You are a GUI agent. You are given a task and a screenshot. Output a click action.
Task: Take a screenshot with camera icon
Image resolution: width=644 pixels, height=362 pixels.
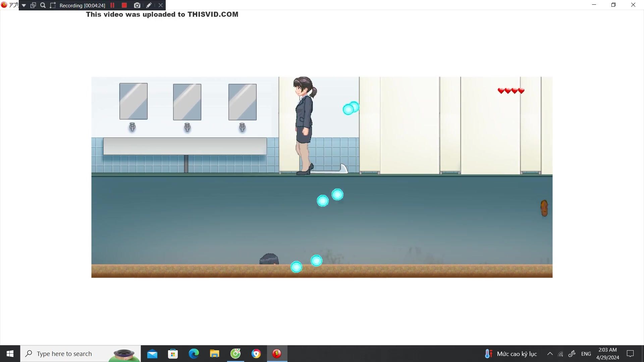click(137, 5)
